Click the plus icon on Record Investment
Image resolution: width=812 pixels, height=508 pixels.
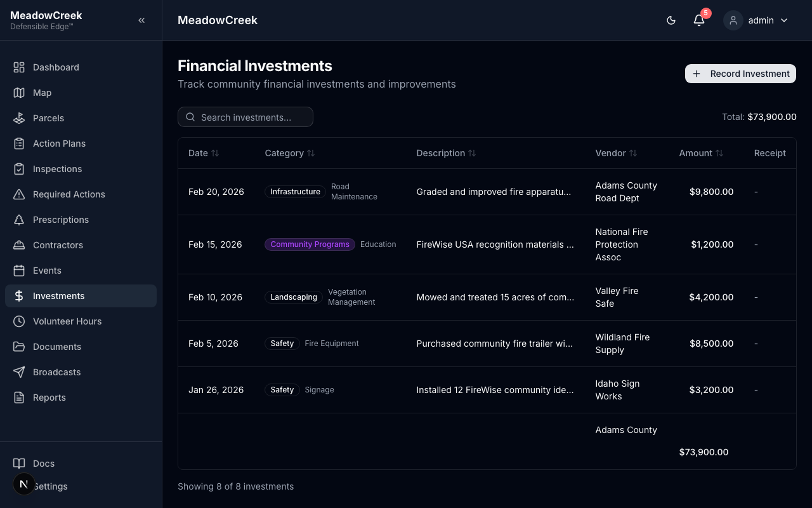pyautogui.click(x=697, y=74)
